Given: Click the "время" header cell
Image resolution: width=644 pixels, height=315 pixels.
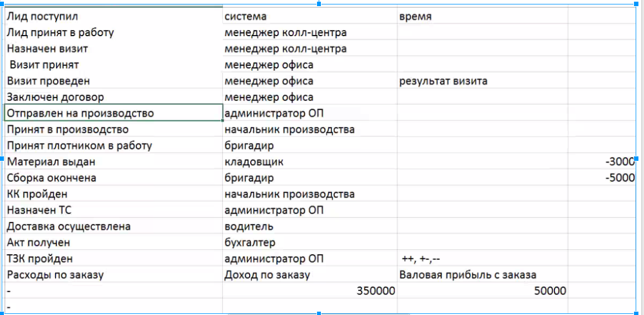Looking at the screenshot, I should (x=482, y=17).
